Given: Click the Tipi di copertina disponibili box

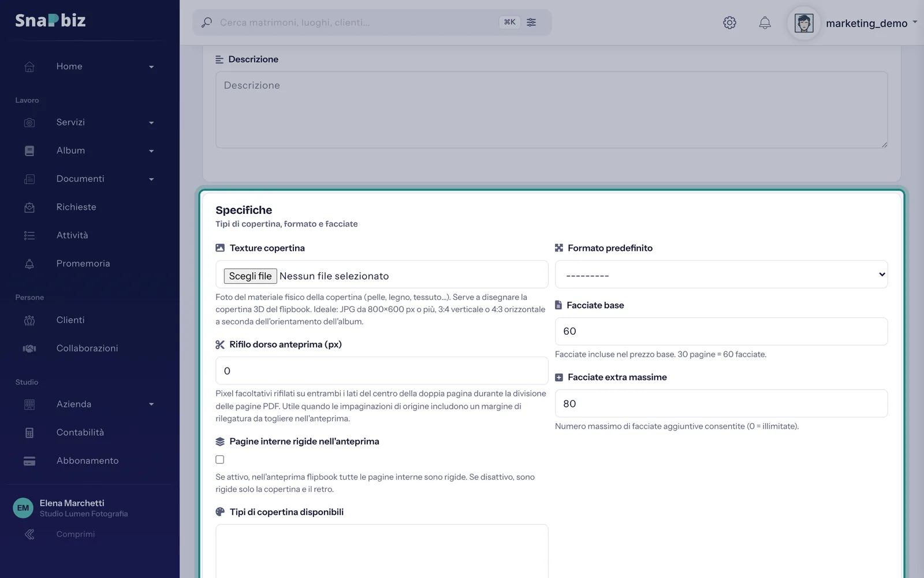Looking at the screenshot, I should pyautogui.click(x=382, y=551).
